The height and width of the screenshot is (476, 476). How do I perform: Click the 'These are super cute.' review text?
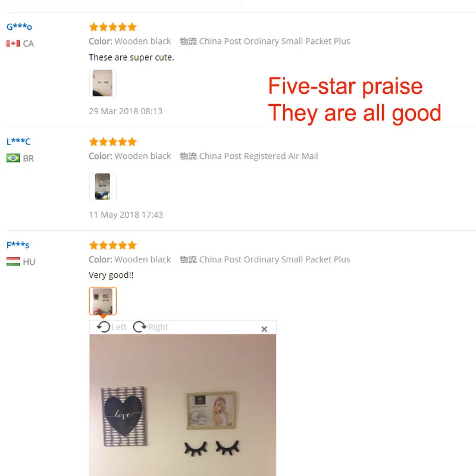click(x=131, y=57)
